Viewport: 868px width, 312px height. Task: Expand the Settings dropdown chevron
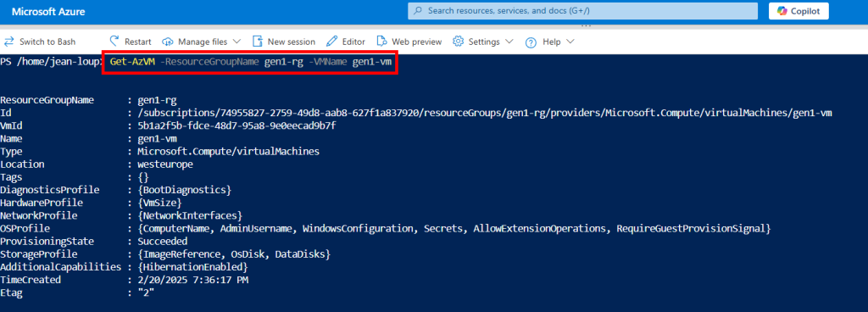pos(509,42)
